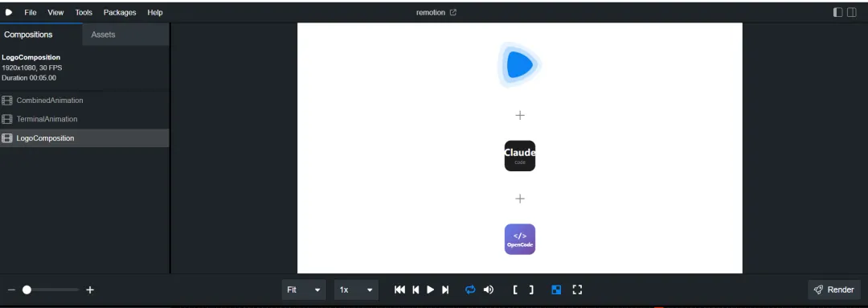868x308 pixels.
Task: Toggle the checkerboard transparency background
Action: [x=557, y=290]
